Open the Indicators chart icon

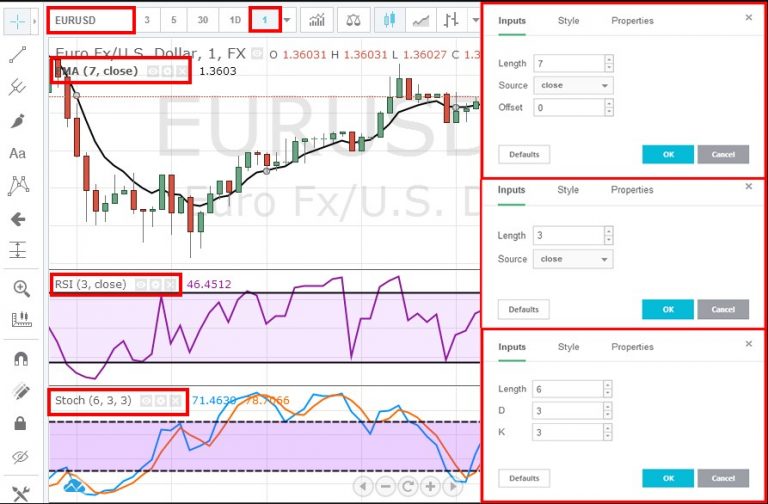coord(317,20)
